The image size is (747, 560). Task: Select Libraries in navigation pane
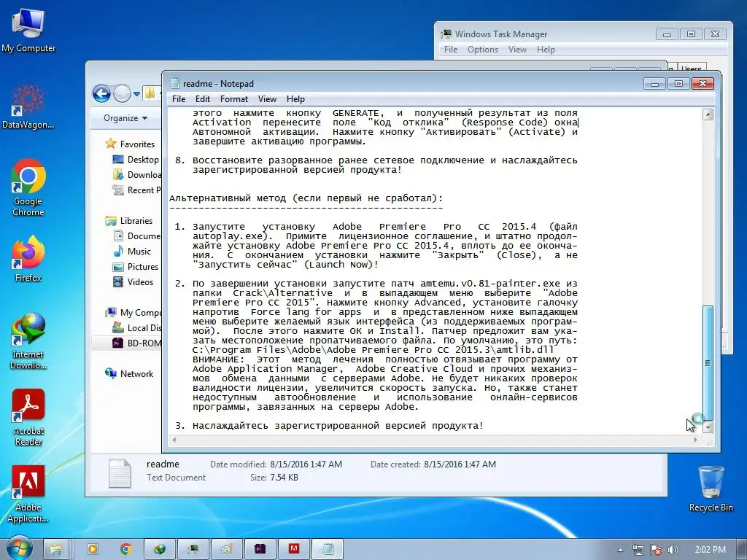tap(128, 220)
